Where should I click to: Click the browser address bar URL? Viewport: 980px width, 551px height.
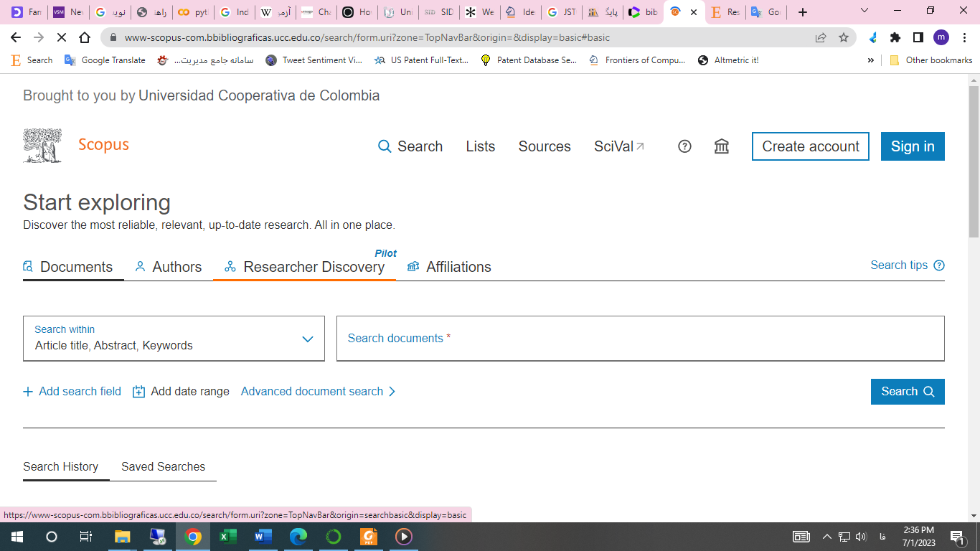[x=367, y=37]
